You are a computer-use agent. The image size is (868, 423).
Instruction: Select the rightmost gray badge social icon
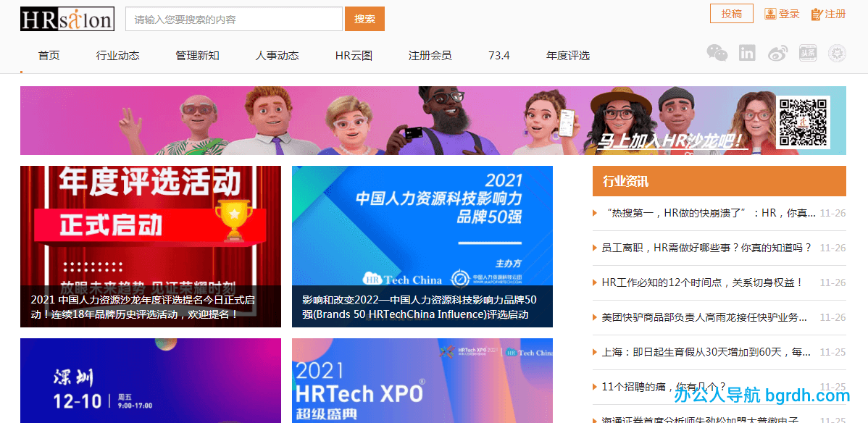coord(838,52)
